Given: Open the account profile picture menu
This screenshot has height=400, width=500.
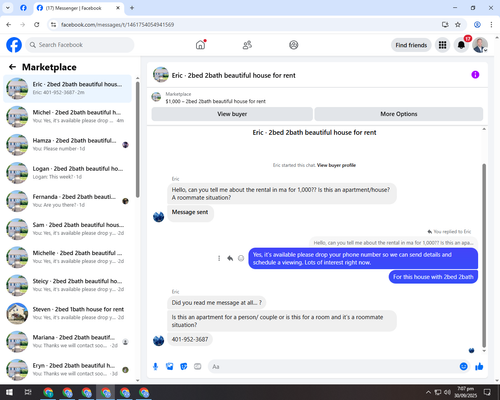Looking at the screenshot, I should (x=480, y=45).
